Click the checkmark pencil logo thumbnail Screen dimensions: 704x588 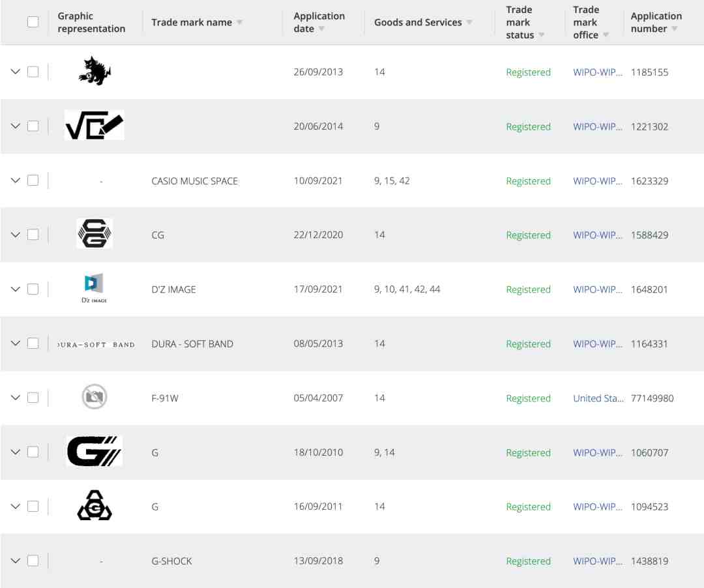point(95,125)
